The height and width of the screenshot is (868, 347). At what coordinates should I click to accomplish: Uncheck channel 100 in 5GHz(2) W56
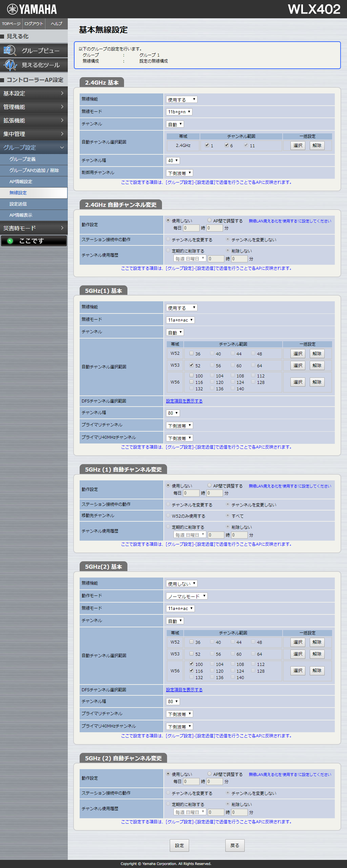pyautogui.click(x=191, y=664)
